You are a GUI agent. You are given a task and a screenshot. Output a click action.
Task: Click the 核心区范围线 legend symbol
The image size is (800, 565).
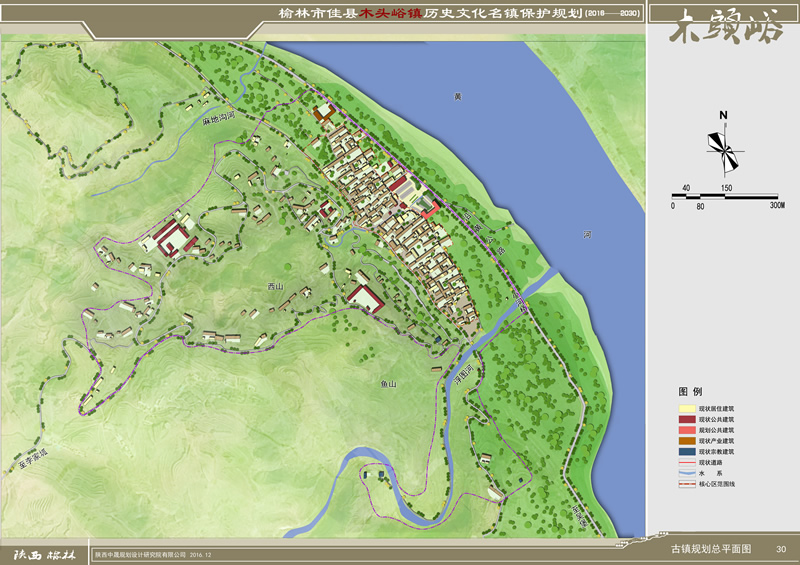pyautogui.click(x=687, y=483)
